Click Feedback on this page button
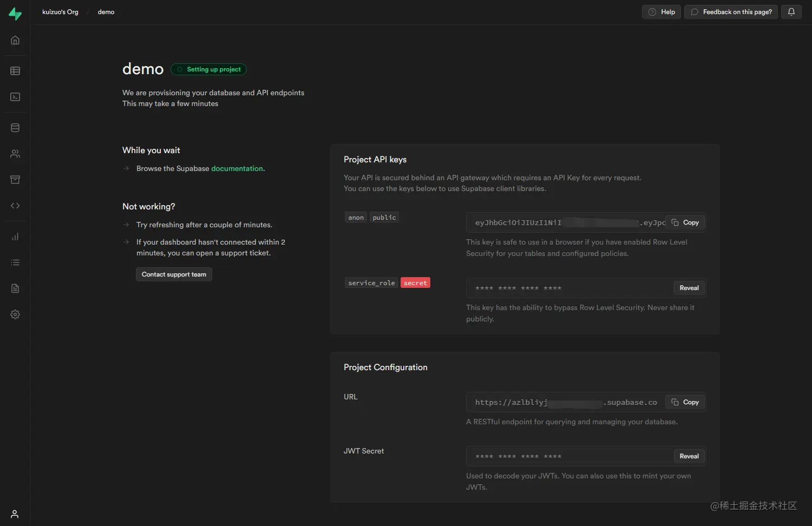The image size is (812, 526). pyautogui.click(x=731, y=12)
